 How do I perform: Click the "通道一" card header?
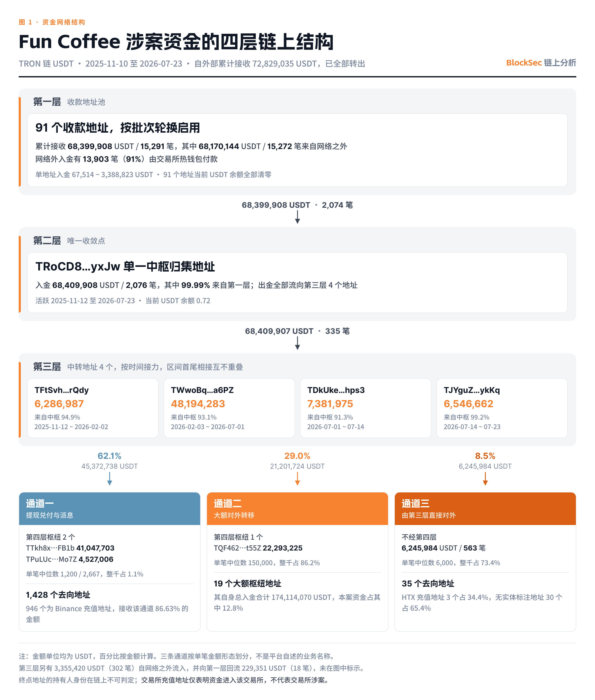(x=110, y=508)
